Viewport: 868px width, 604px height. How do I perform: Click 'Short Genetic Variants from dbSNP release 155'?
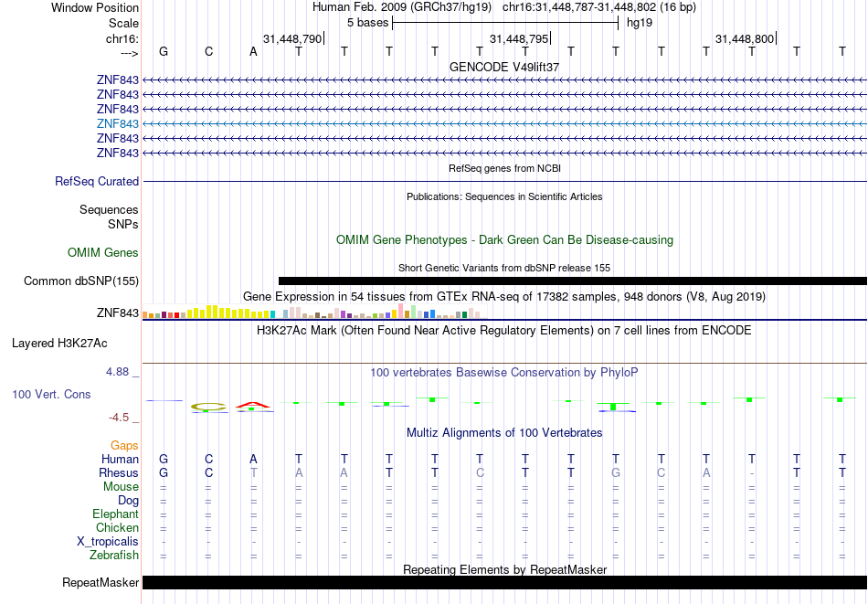[504, 268]
